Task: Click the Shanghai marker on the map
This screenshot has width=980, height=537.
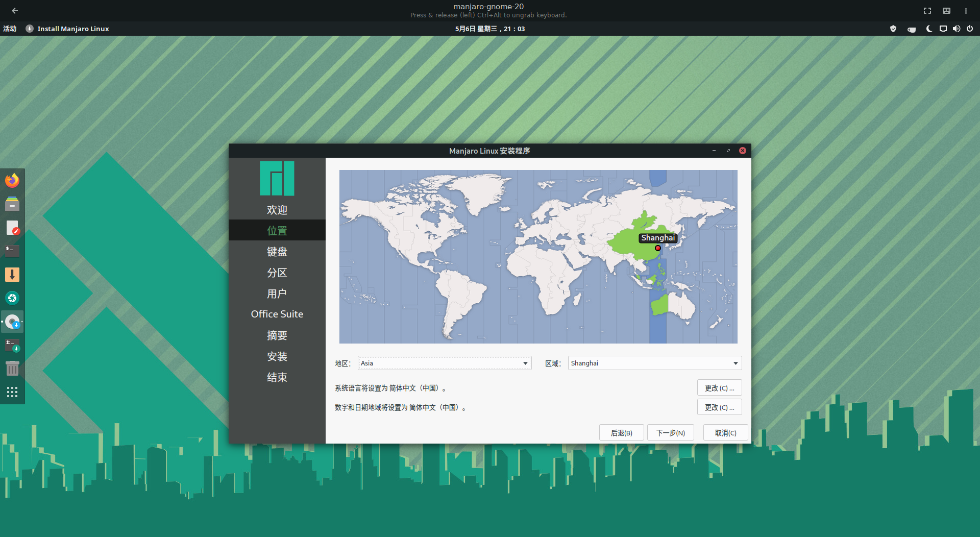Action: point(658,248)
